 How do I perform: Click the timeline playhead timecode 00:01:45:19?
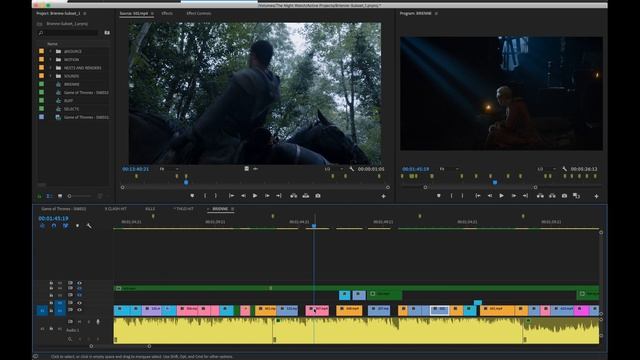53,218
